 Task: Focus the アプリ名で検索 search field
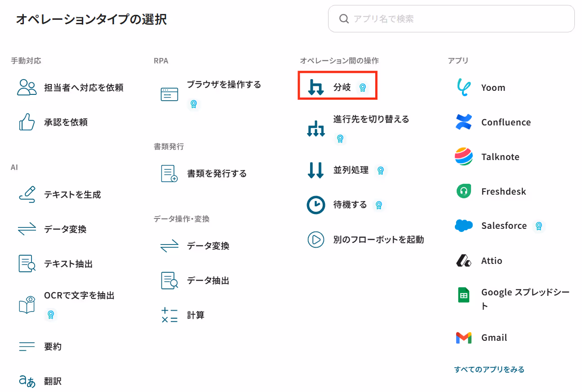click(x=451, y=19)
